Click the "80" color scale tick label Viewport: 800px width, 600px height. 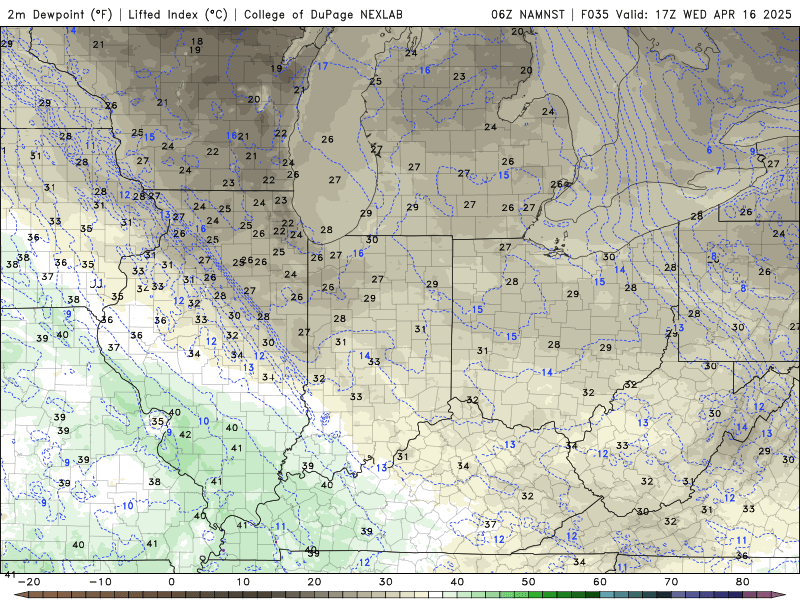743,582
